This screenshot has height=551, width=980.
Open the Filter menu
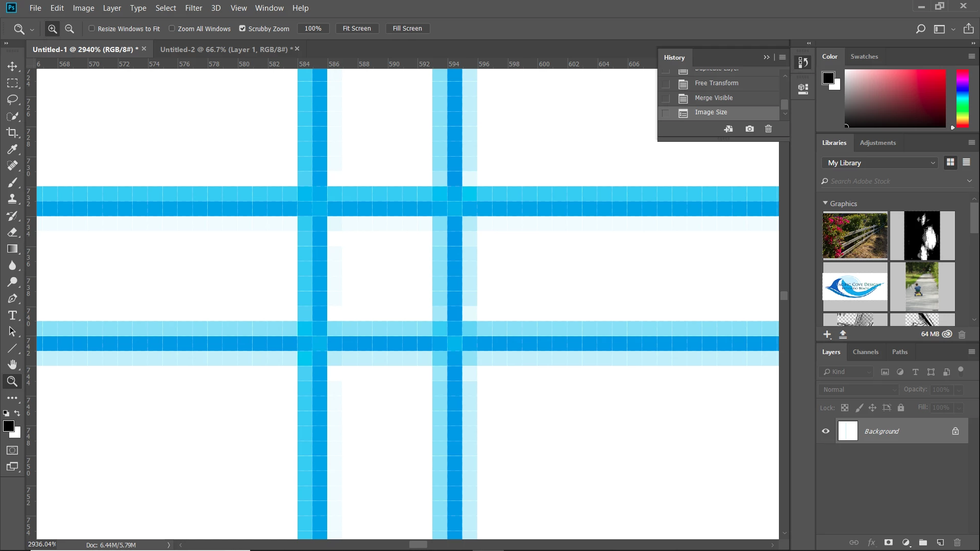tap(193, 8)
